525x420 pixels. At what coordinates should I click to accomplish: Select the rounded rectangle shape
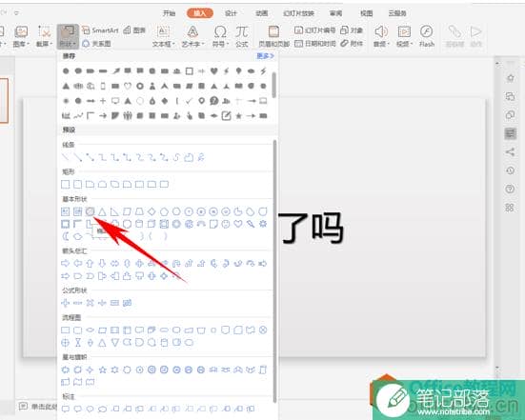(78, 185)
